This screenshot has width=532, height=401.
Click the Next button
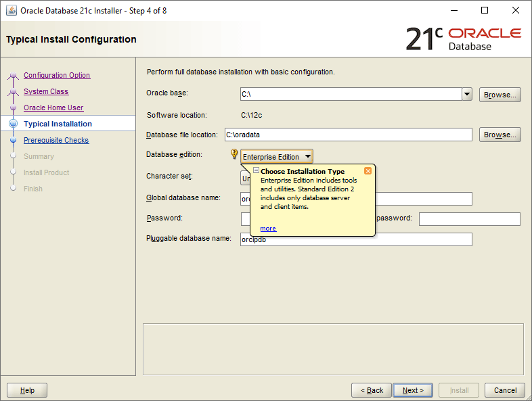[x=413, y=390]
